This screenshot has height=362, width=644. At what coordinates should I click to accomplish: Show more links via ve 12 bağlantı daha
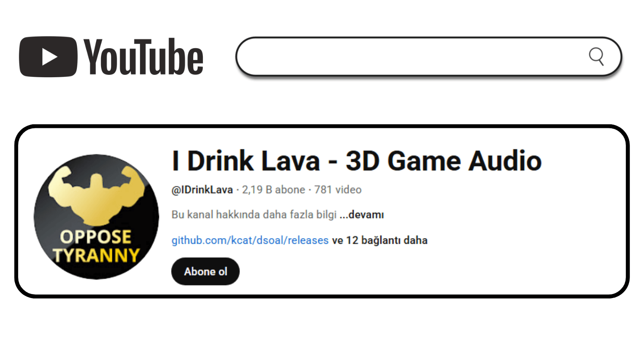(x=380, y=240)
